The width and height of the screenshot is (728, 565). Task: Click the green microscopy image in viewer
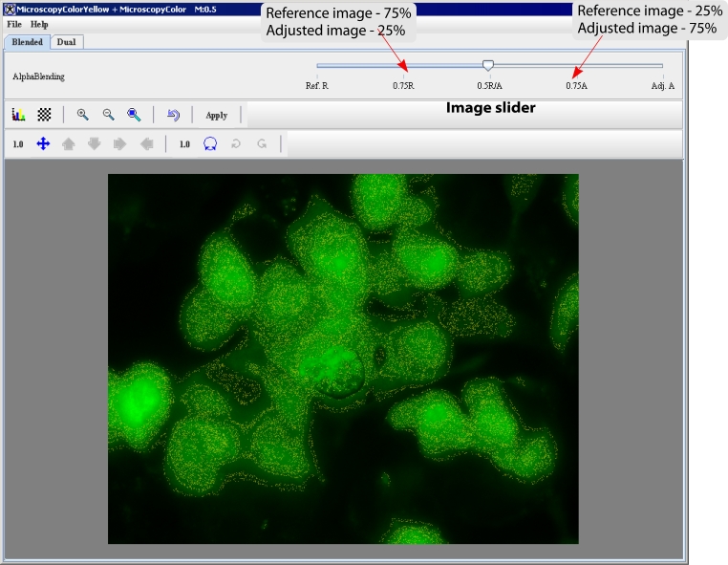pyautogui.click(x=343, y=359)
